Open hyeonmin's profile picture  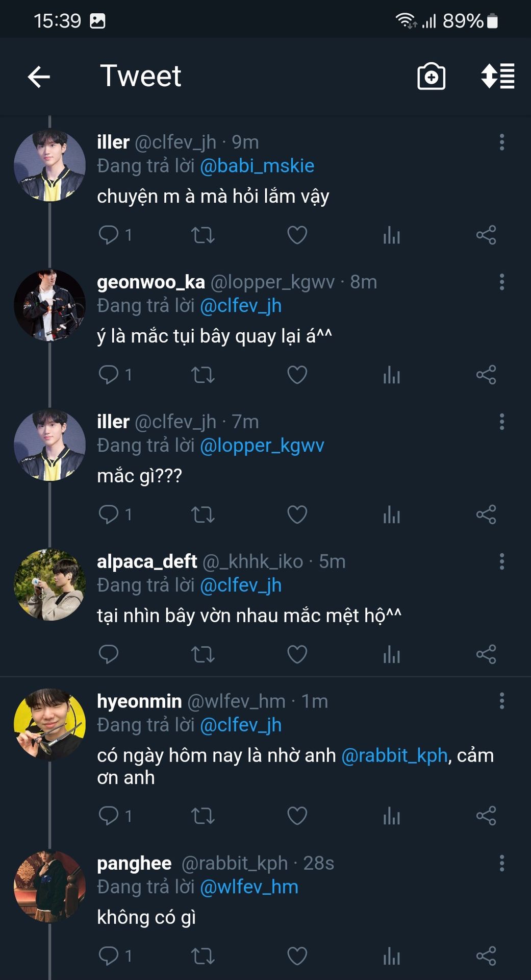pyautogui.click(x=49, y=725)
